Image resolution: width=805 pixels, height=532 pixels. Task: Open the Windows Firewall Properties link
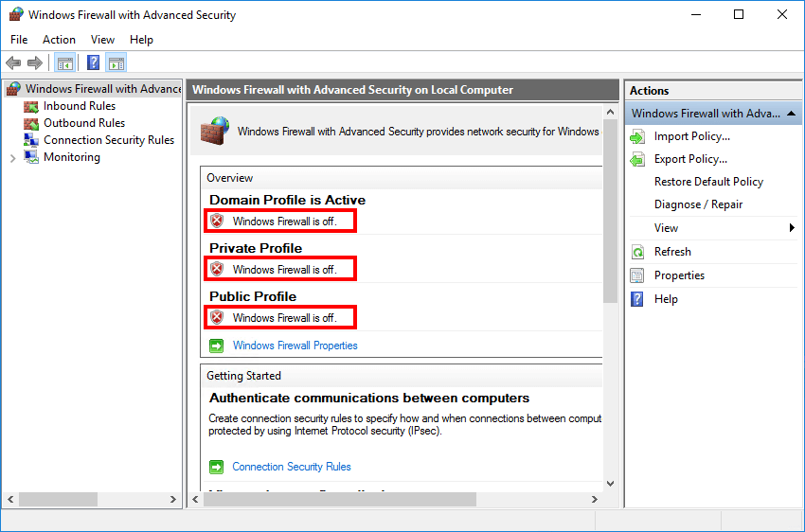[x=295, y=346]
